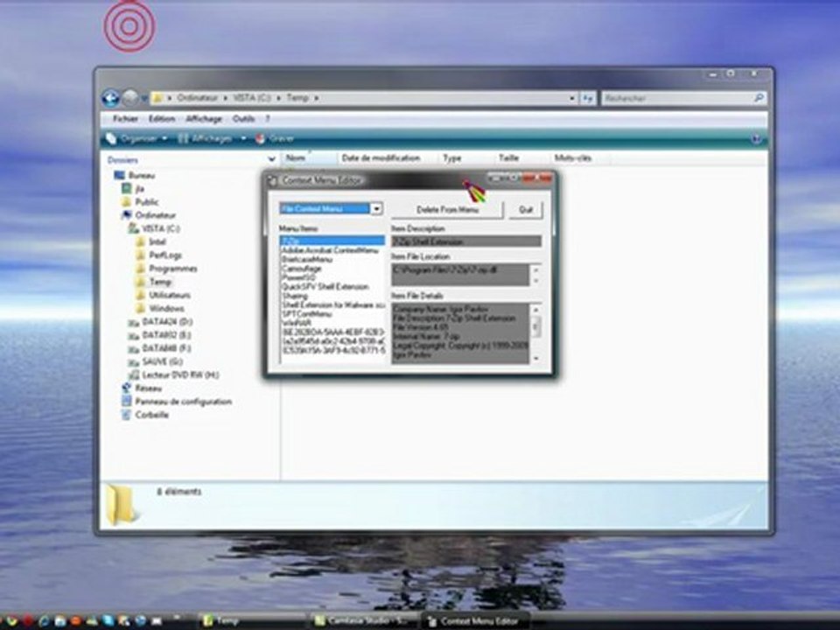Viewport: 840px width, 630px height.
Task: Select the 7-Zip menu item
Action: (332, 241)
